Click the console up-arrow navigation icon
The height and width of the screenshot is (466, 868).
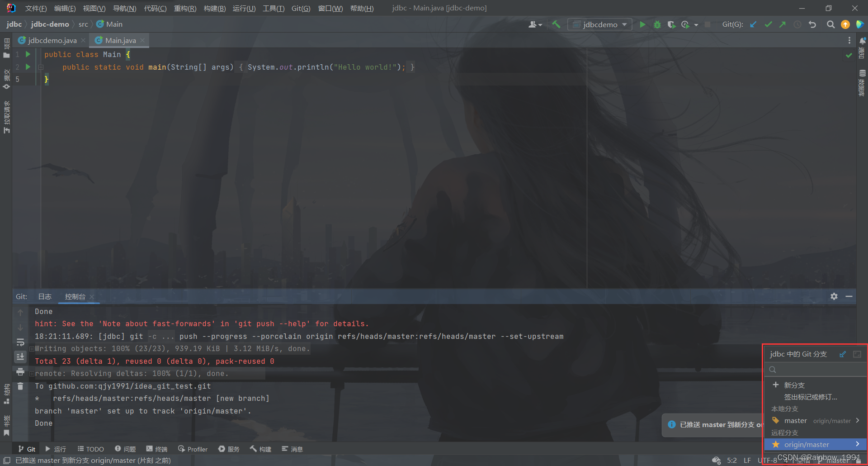click(x=20, y=312)
